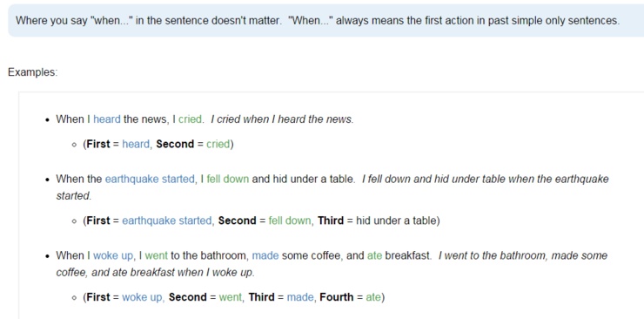The height and width of the screenshot is (319, 644).
Task: Click the green word "cried" in first sentence
Action: (x=191, y=119)
